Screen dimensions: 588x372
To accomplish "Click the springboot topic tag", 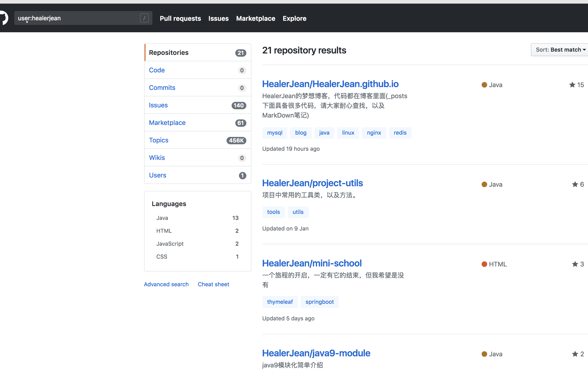I will (319, 302).
